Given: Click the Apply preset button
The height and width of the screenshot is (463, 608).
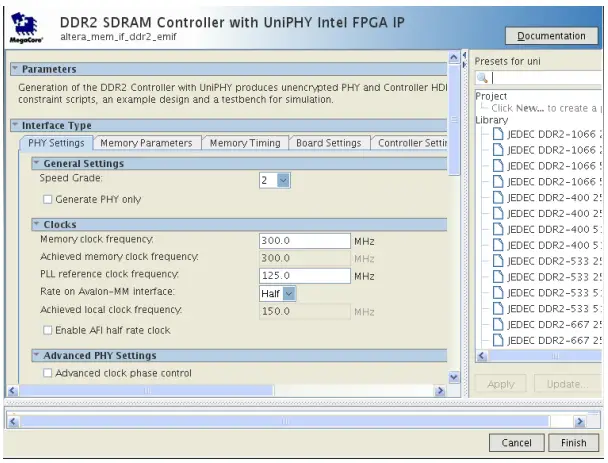Looking at the screenshot, I should click(x=501, y=384).
